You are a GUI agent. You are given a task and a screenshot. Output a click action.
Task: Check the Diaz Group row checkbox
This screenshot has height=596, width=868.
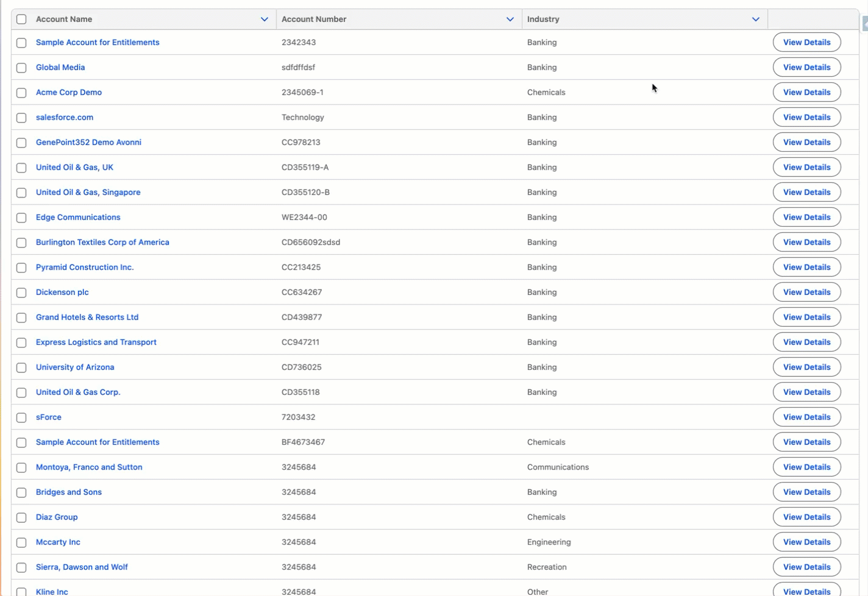click(x=21, y=517)
